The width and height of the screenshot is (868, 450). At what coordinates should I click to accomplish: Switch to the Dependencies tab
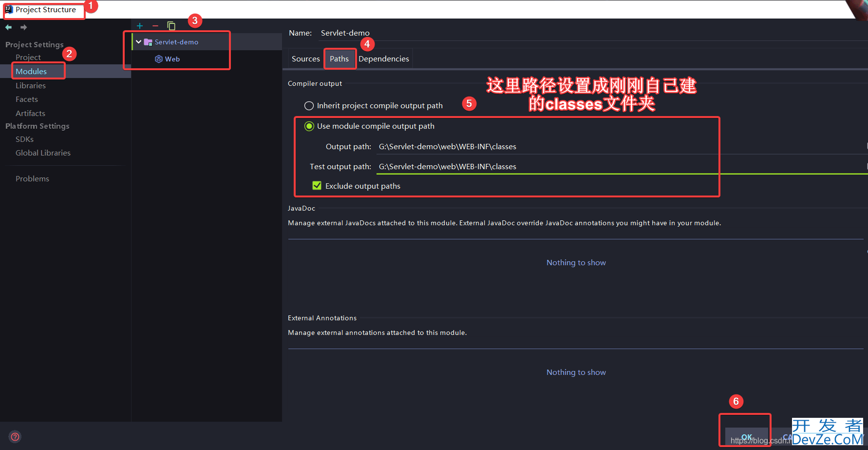(384, 59)
